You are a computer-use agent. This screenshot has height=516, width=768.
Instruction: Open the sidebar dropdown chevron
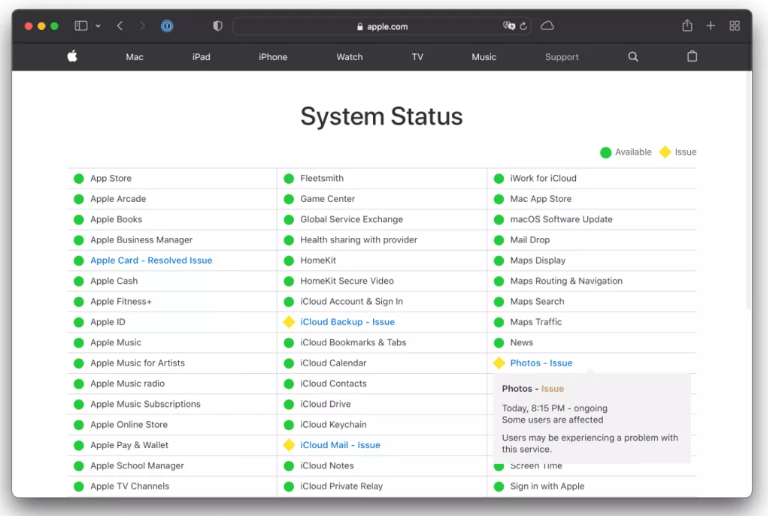coord(98,26)
